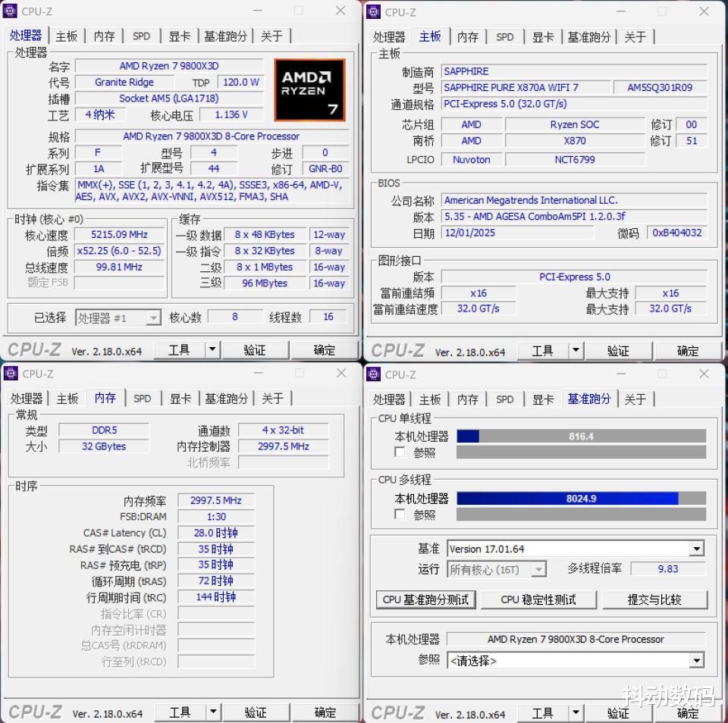728x723 pixels.
Task: Click the BIOS date 12/01/2025
Action: coord(517,233)
